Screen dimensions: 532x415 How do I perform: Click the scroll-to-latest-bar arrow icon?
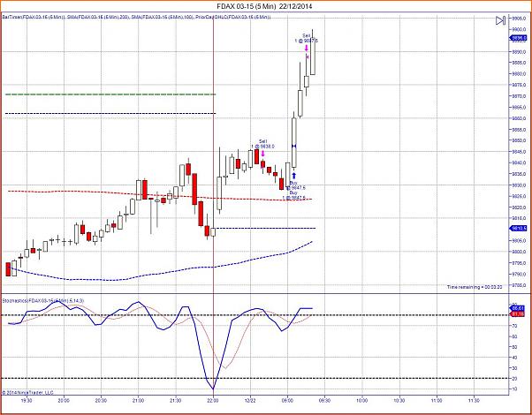[500, 20]
